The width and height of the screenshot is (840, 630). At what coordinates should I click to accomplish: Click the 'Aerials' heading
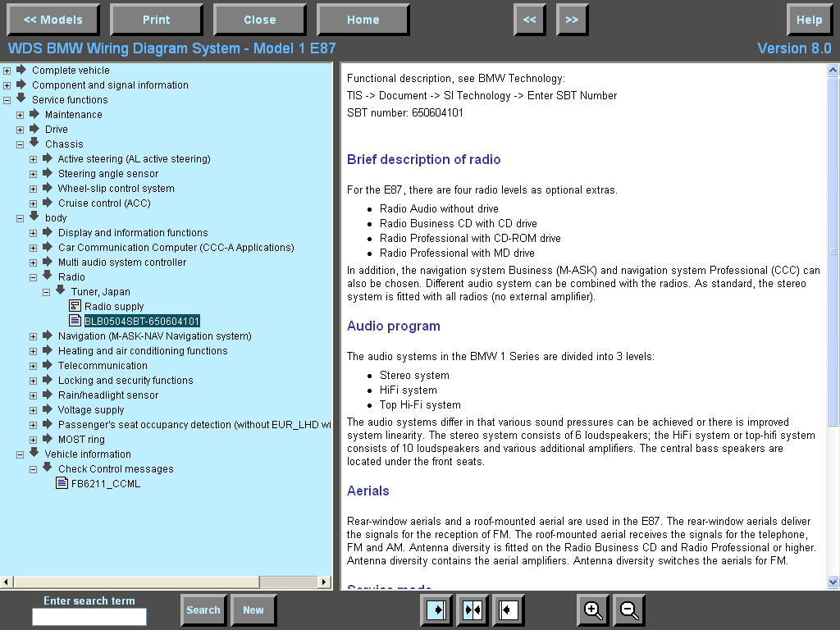[x=368, y=491]
